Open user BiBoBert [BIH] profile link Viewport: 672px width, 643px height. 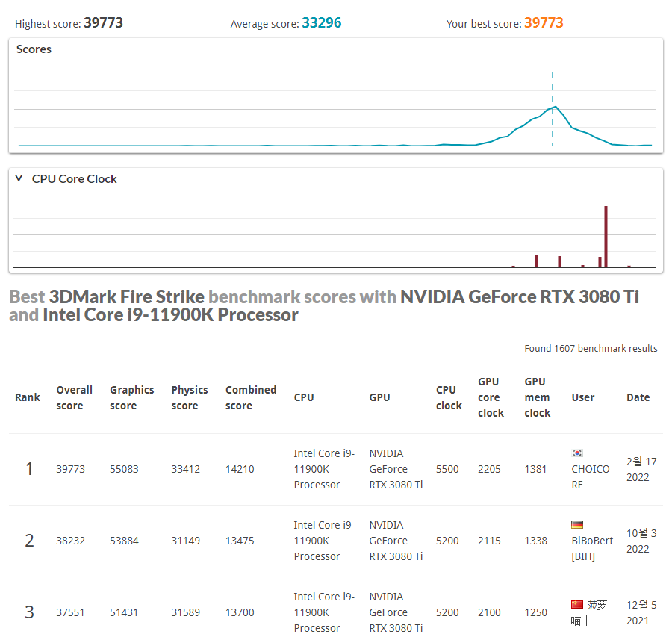click(x=592, y=548)
